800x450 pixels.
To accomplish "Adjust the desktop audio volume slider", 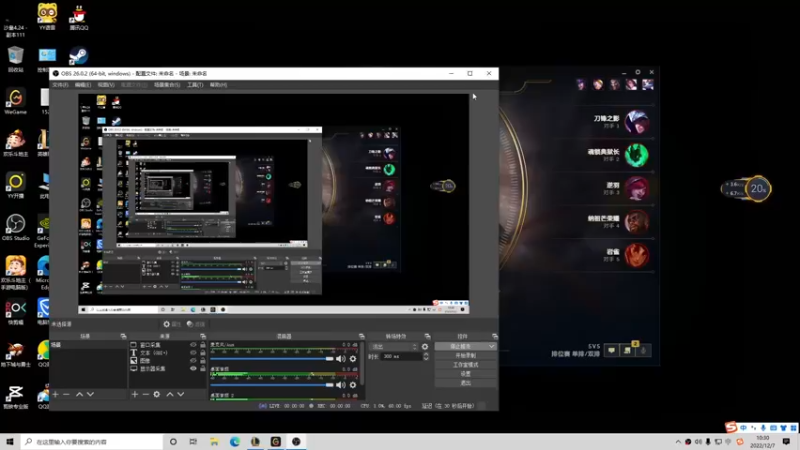I will 272,385.
